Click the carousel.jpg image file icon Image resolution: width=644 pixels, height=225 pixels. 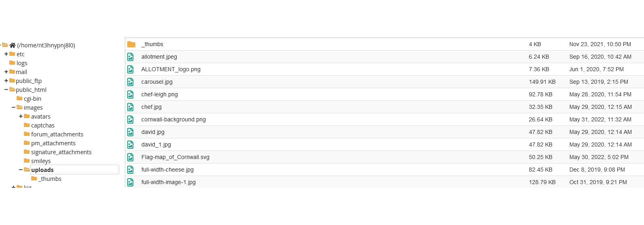coord(131,82)
